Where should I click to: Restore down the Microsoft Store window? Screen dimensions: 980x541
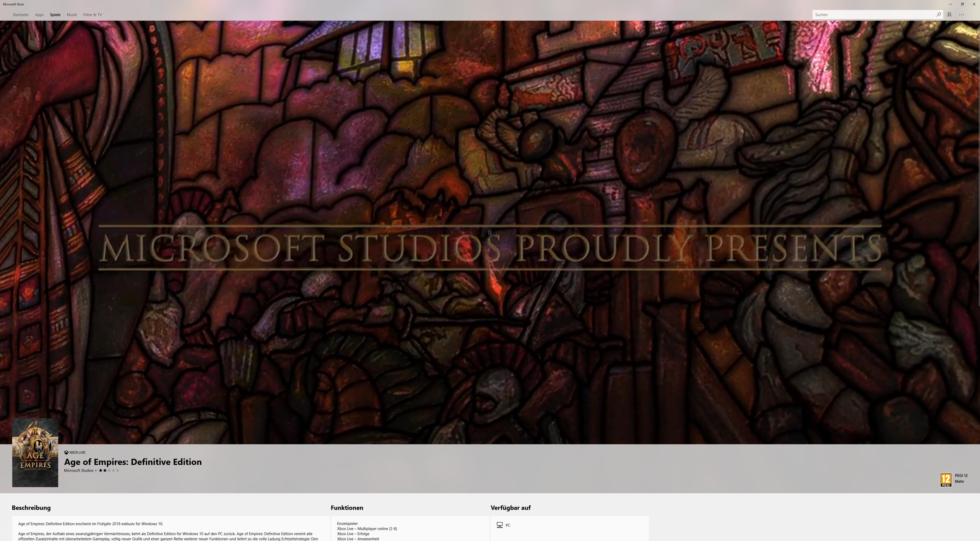pos(962,4)
